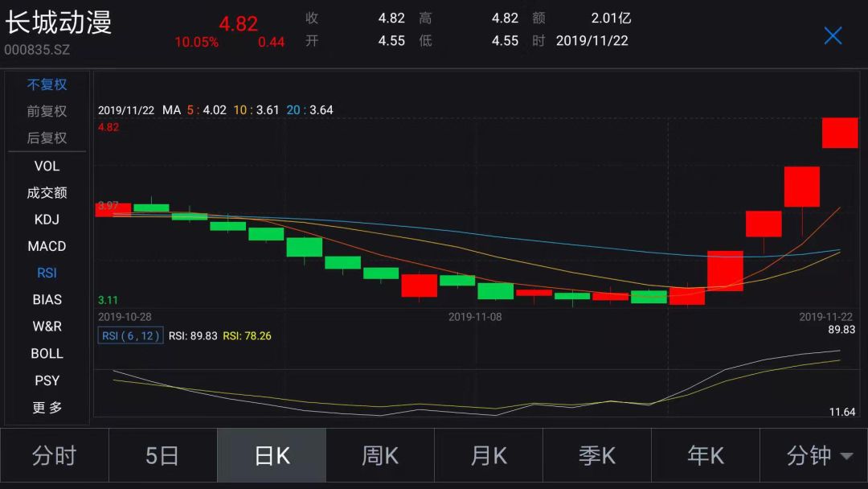Switch to the MACD indicator
Image resolution: width=868 pixels, height=489 pixels.
pos(47,246)
